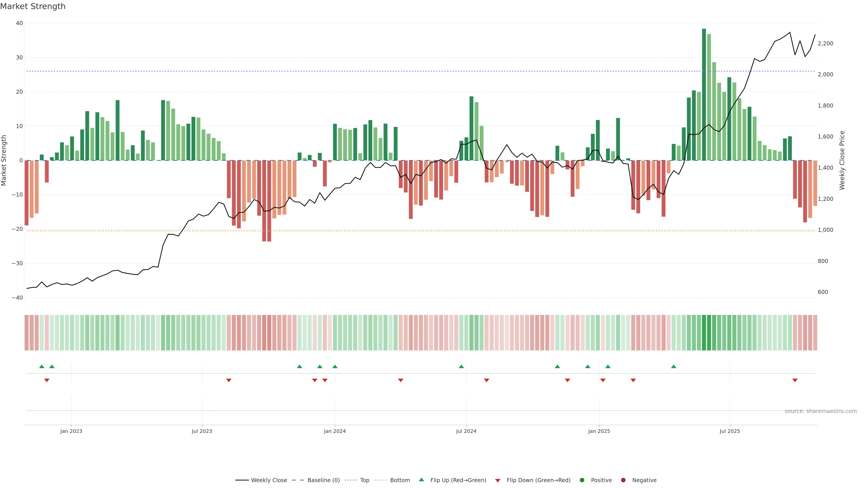Click the Flip Down red triangle legend icon
This screenshot has height=488, width=868.
pos(498,481)
